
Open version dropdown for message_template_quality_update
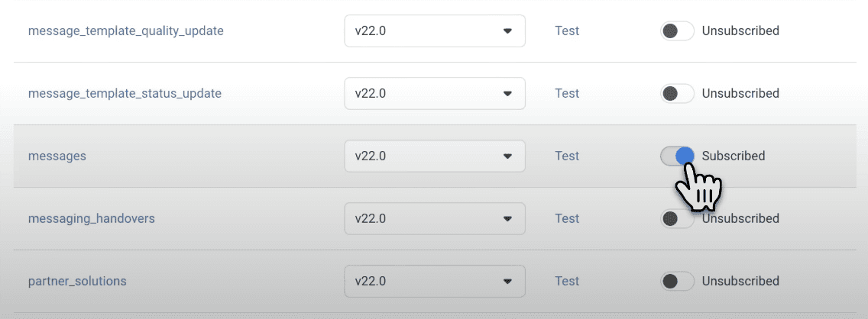coord(435,31)
